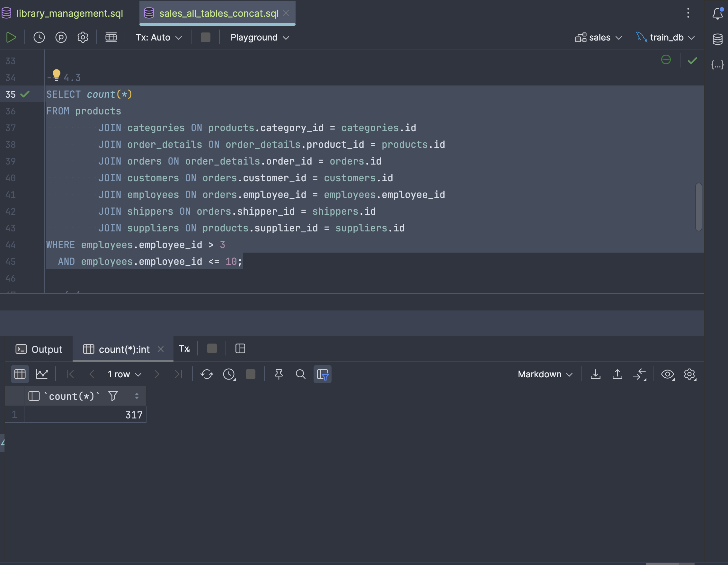Switch to the library_management.sql tab
The image size is (728, 565).
[69, 13]
